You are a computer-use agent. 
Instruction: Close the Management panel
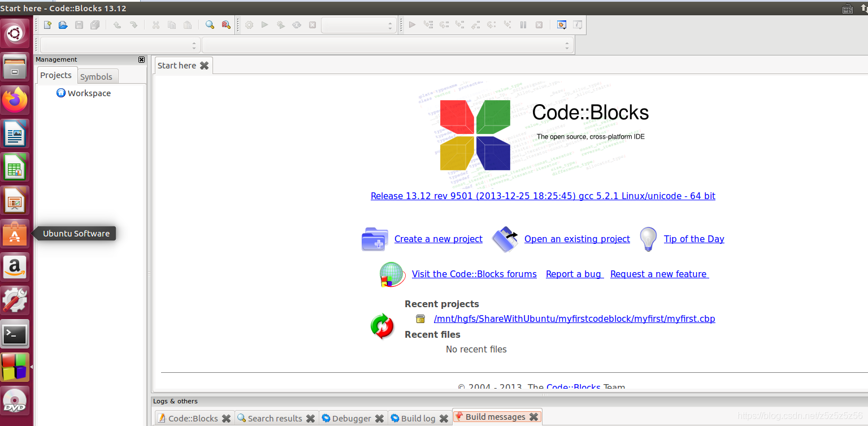[x=141, y=59]
